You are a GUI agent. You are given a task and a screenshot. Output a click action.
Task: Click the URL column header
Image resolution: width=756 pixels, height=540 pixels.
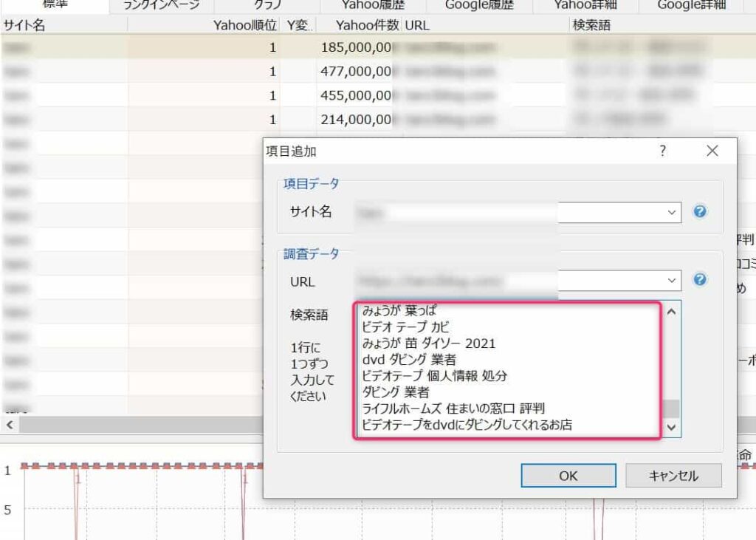coord(486,25)
